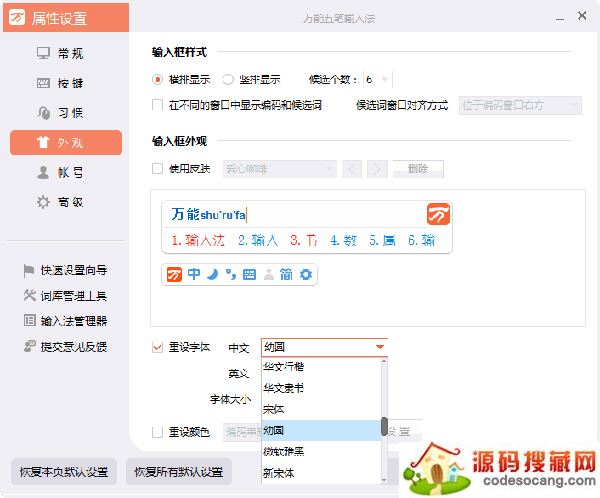The width and height of the screenshot is (600, 498).
Task: Choose 微软雅黑 from font list
Action: pyautogui.click(x=321, y=452)
